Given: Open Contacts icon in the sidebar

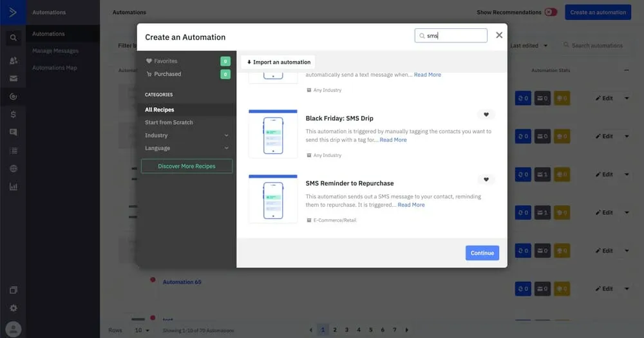Looking at the screenshot, I should click(x=13, y=61).
